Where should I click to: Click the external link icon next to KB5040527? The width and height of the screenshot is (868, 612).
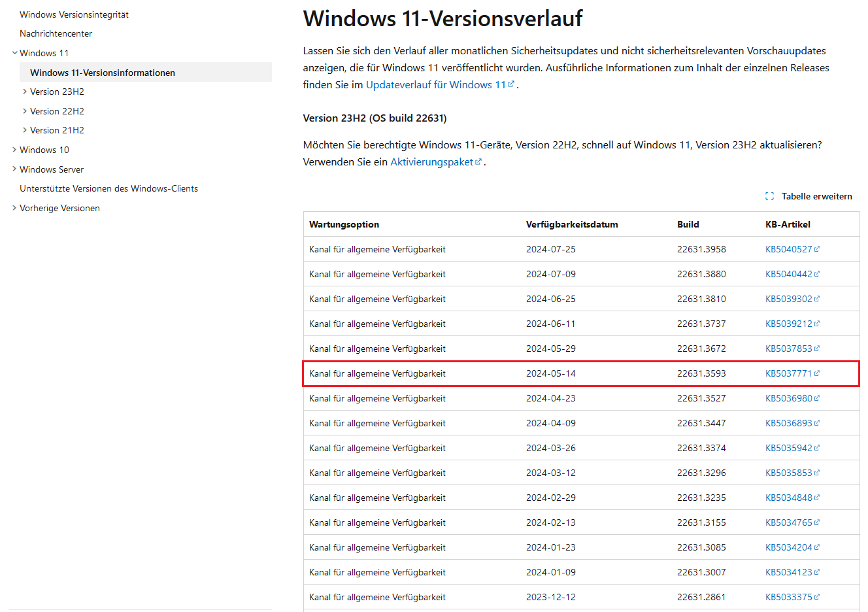coord(818,248)
